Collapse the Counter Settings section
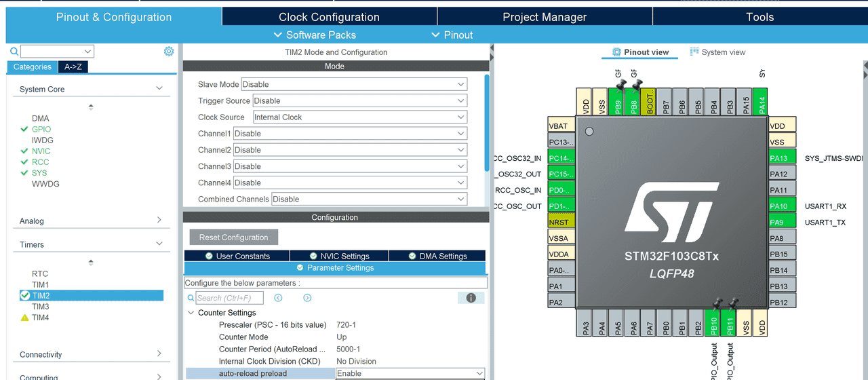 191,313
